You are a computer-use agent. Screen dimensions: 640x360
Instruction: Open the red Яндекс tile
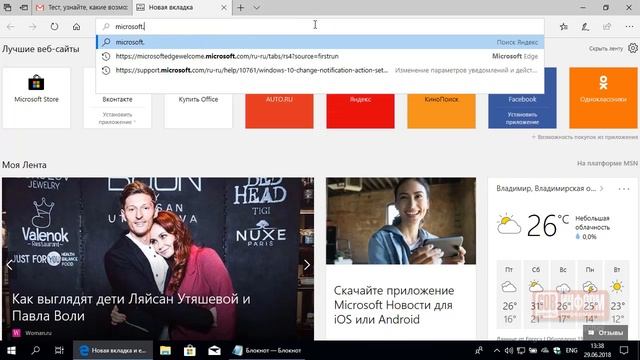click(360, 110)
